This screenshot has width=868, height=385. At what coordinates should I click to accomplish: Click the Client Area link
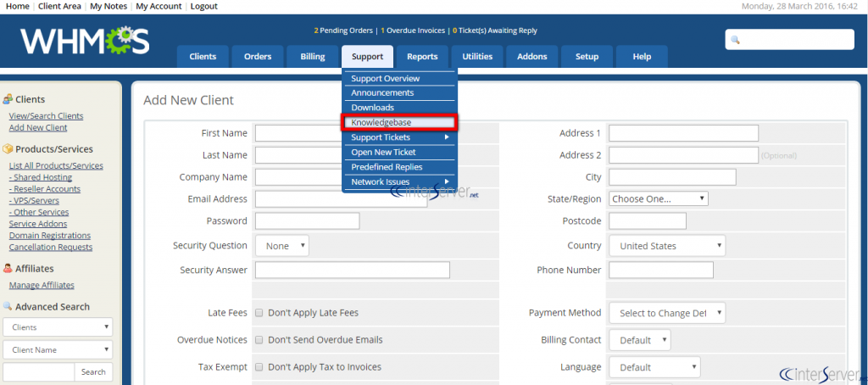click(59, 6)
